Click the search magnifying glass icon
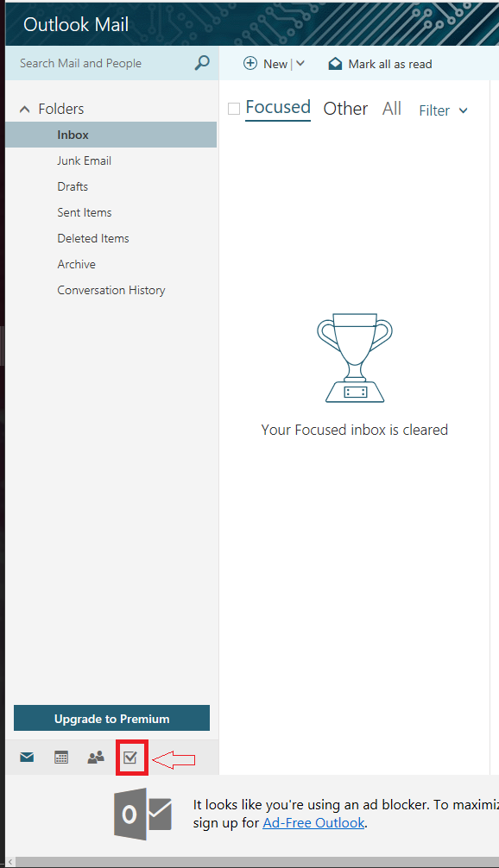Viewport: 499px width, 868px height. click(x=202, y=62)
